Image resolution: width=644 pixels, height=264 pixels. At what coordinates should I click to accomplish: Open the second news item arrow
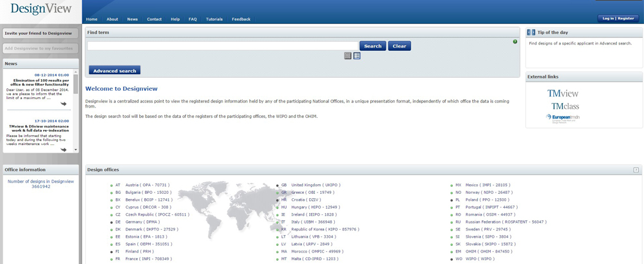[x=63, y=149]
